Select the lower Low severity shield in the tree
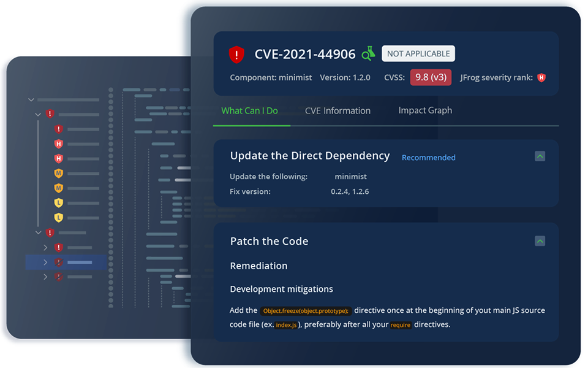Screen dimensions: 588x368 59,217
